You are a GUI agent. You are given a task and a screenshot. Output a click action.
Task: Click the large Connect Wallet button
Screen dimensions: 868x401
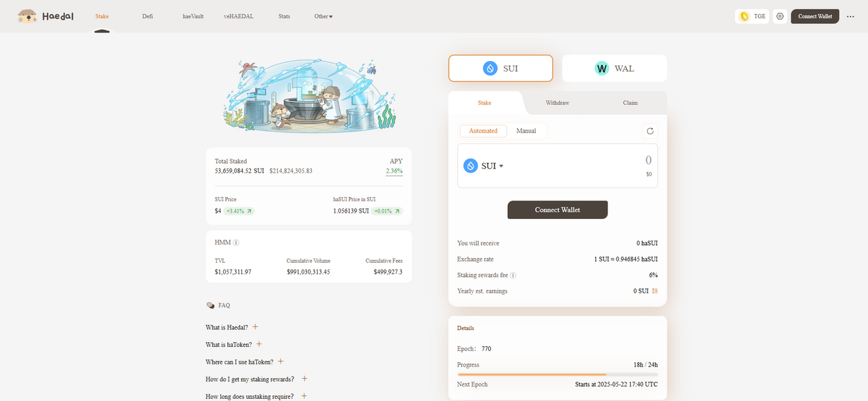557,210
